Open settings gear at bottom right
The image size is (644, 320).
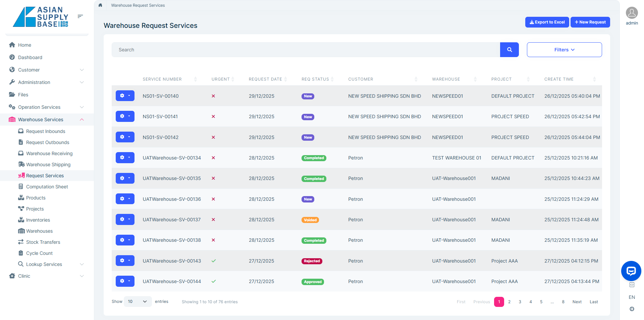point(632,309)
